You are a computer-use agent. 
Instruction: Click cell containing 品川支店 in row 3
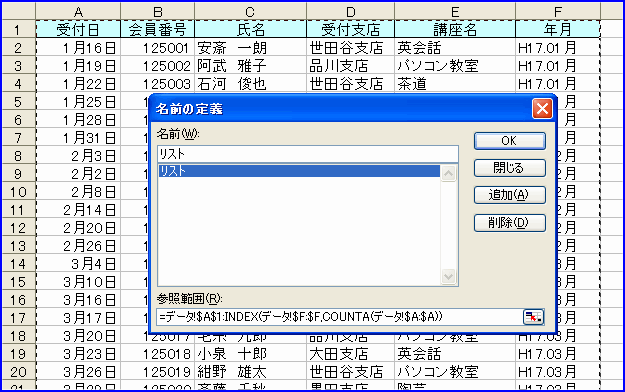[x=350, y=65]
